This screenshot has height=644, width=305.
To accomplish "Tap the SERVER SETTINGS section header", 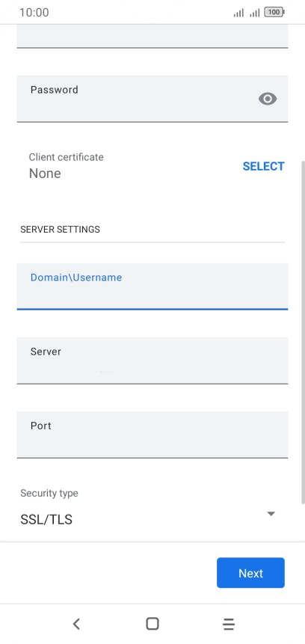I will click(60, 229).
